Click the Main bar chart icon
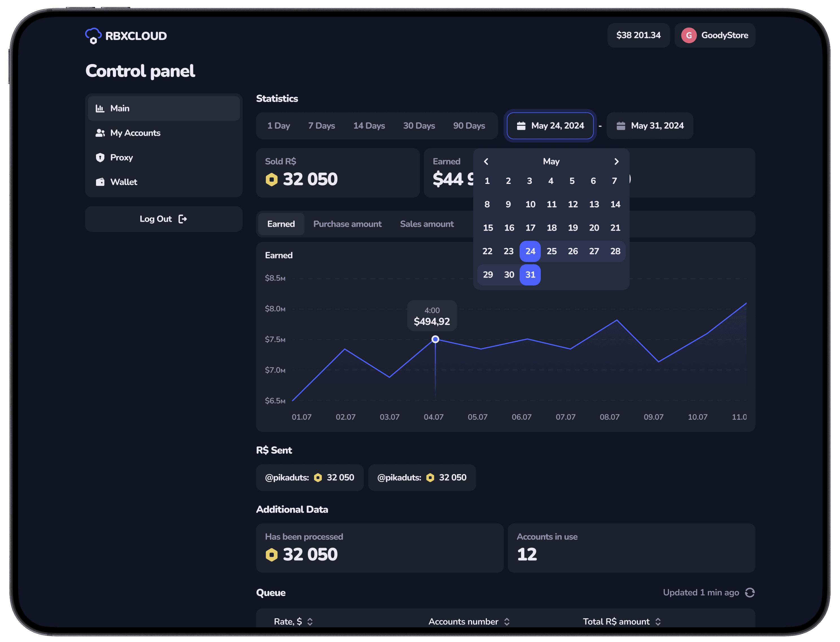 point(100,109)
